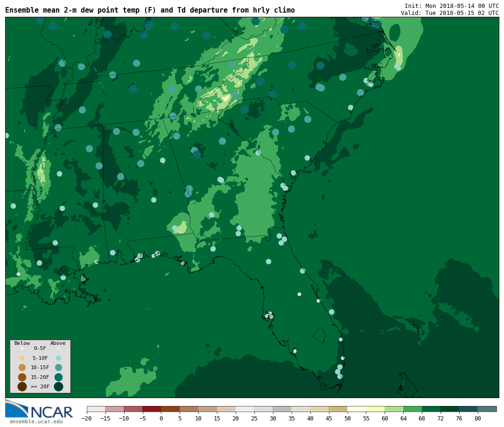
Task: Select the Above 10-15F teal legend circle
Action: 58,368
